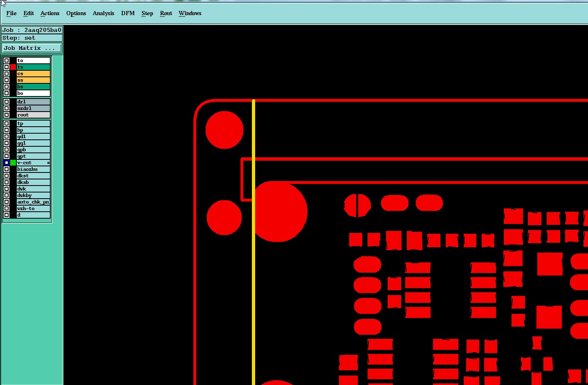Screen dimensions: 588x385
Task: Select the layer name 'bo'
Action: pos(34,93)
